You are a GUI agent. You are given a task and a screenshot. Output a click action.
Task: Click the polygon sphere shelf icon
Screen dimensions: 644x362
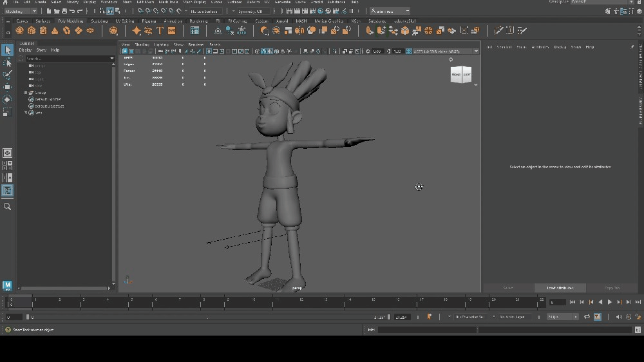19,30
